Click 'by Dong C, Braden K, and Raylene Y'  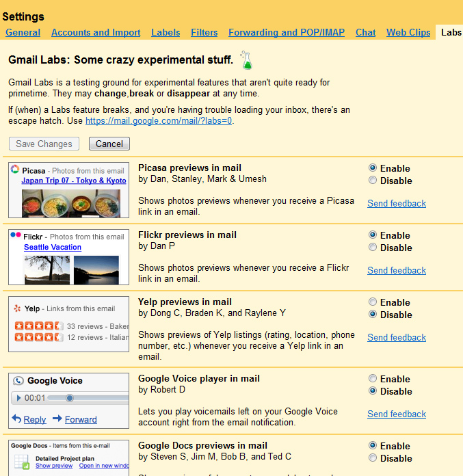[212, 313]
